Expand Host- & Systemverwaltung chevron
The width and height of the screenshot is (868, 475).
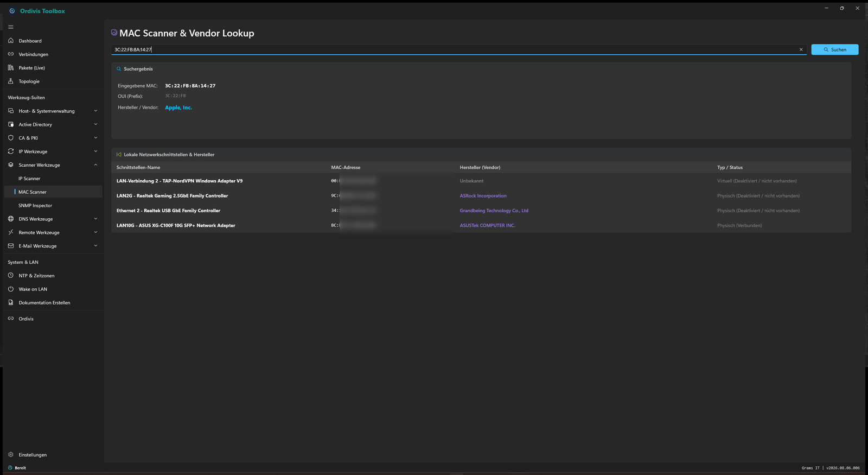click(x=95, y=111)
